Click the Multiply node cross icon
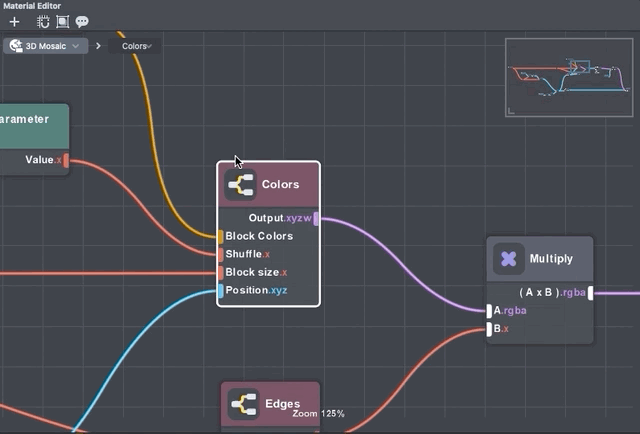The image size is (640, 434). click(509, 259)
